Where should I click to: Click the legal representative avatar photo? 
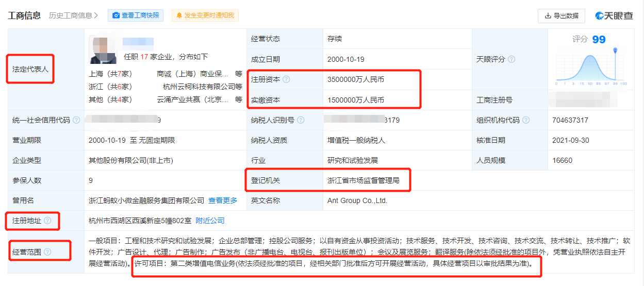point(102,49)
